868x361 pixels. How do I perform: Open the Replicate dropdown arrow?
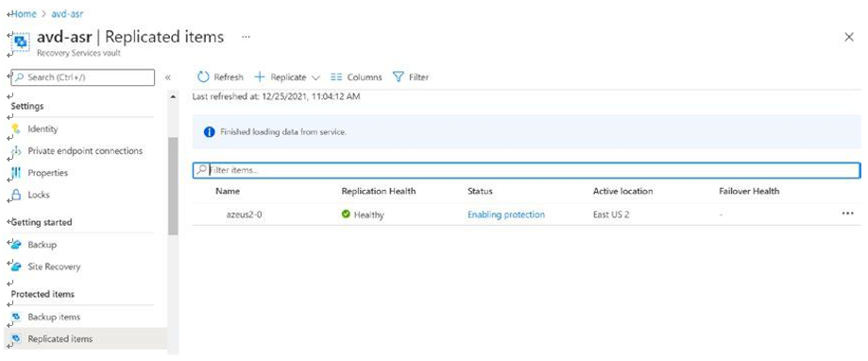coord(316,77)
